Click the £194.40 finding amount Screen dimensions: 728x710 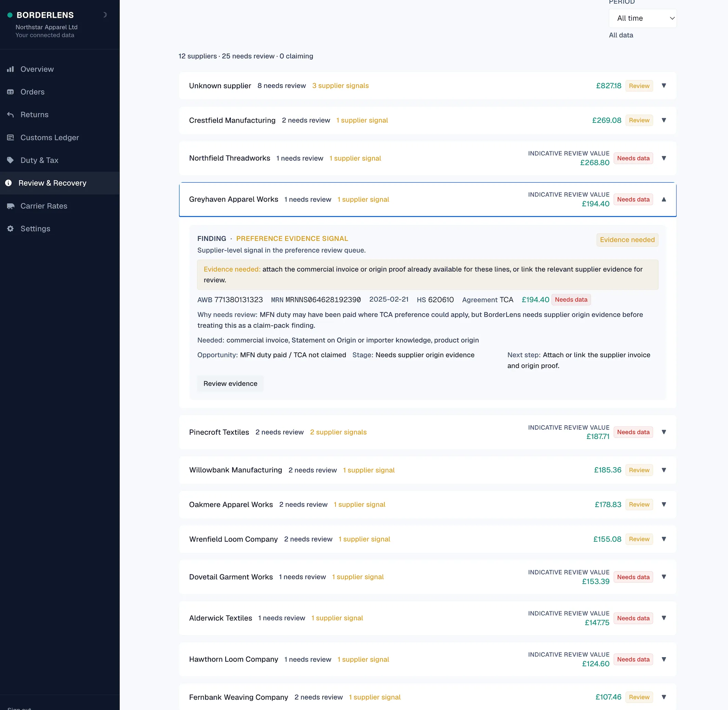point(535,300)
